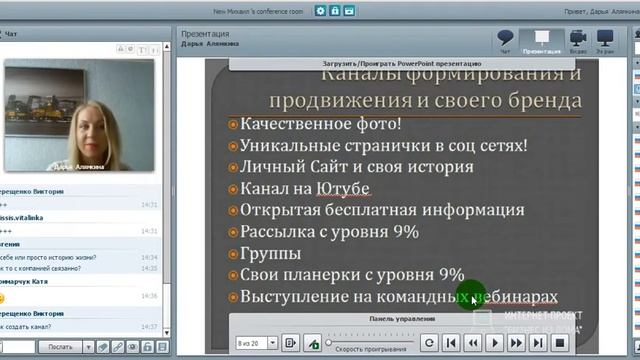Click chat scrollbar down arrow
The image size is (640, 360).
[x=167, y=333]
